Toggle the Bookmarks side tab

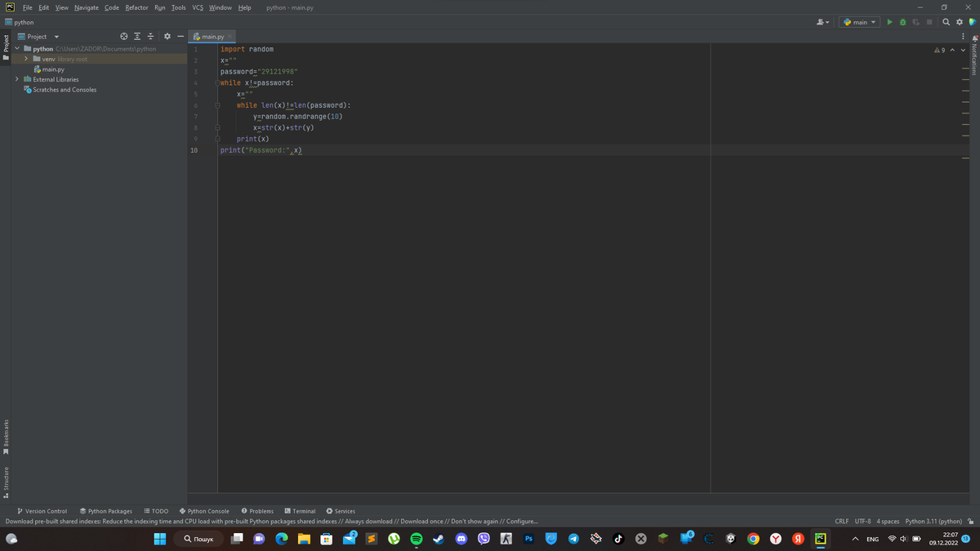(x=6, y=438)
